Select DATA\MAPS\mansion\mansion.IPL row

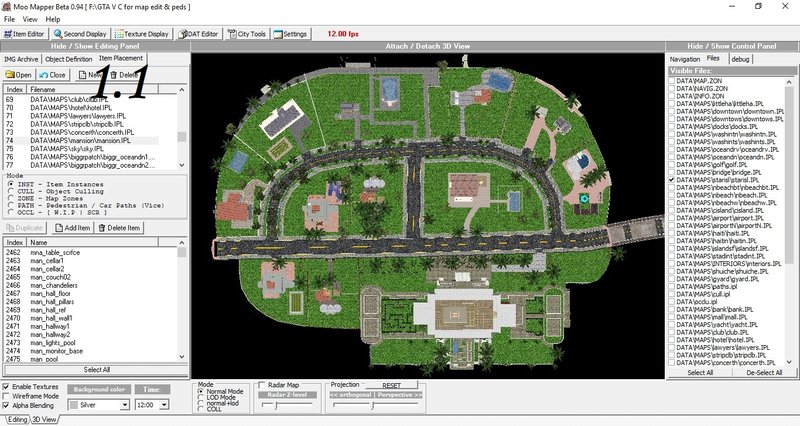pyautogui.click(x=82, y=140)
